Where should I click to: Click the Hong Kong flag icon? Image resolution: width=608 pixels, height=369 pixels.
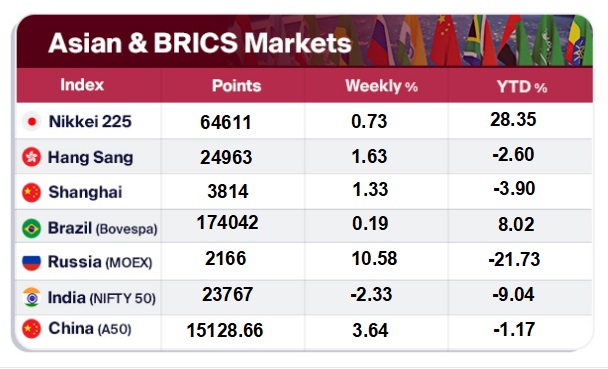[x=31, y=157]
